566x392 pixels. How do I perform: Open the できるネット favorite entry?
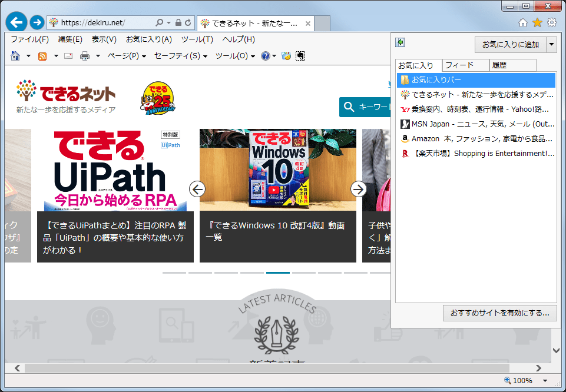[476, 95]
